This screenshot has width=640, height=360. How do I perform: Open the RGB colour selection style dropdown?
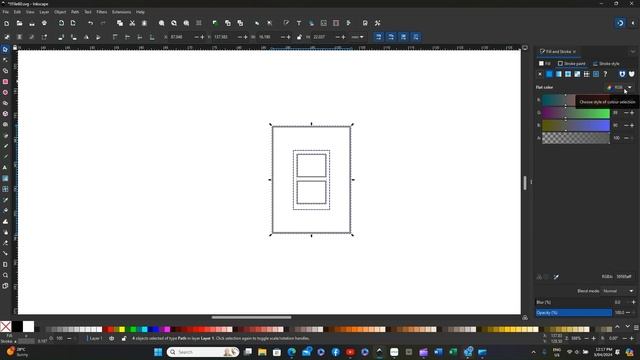[619, 87]
